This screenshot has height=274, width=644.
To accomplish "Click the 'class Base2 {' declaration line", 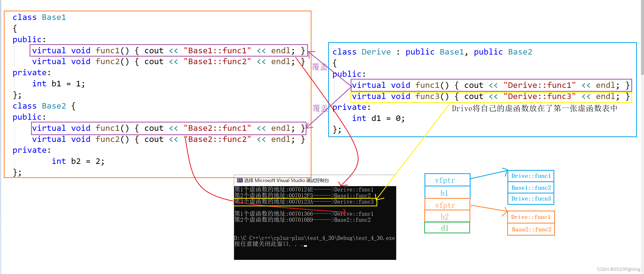I will 44,106.
